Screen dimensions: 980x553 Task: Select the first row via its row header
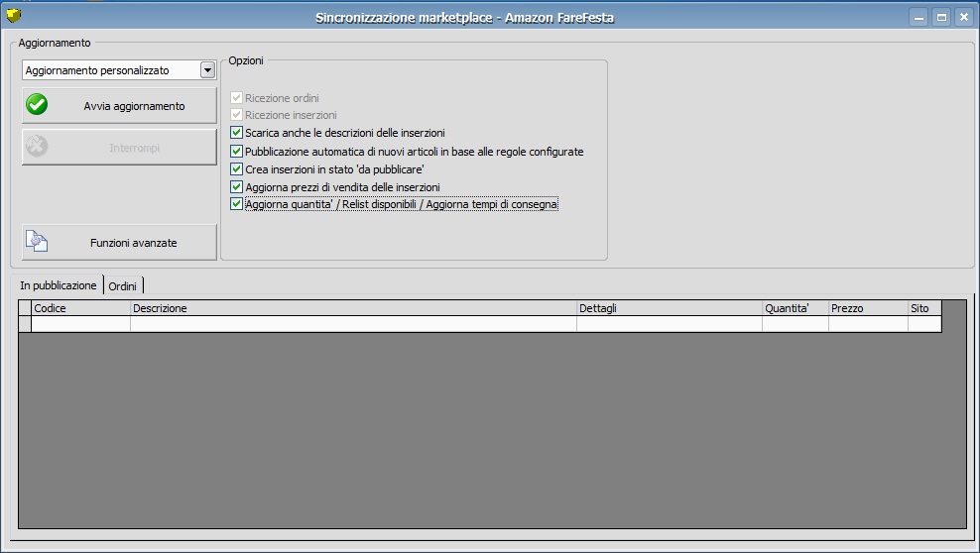pyautogui.click(x=25, y=324)
